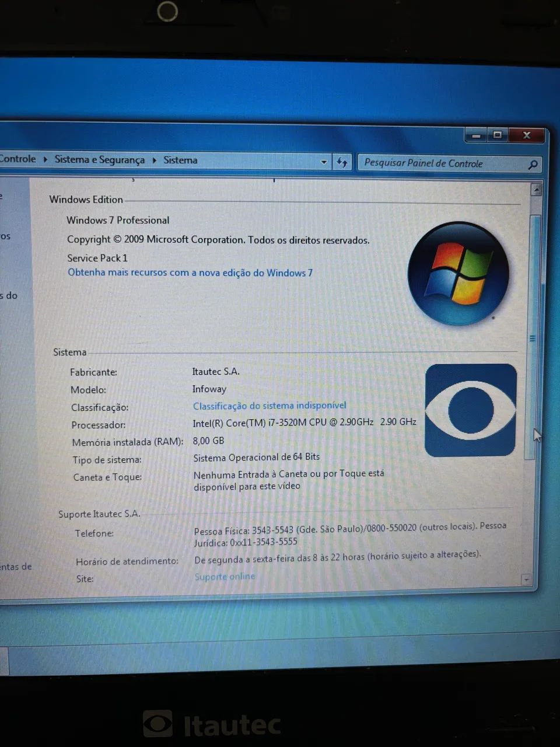Click the Itautec S.A. manufacturer value
This screenshot has height=747, width=560.
pos(216,371)
